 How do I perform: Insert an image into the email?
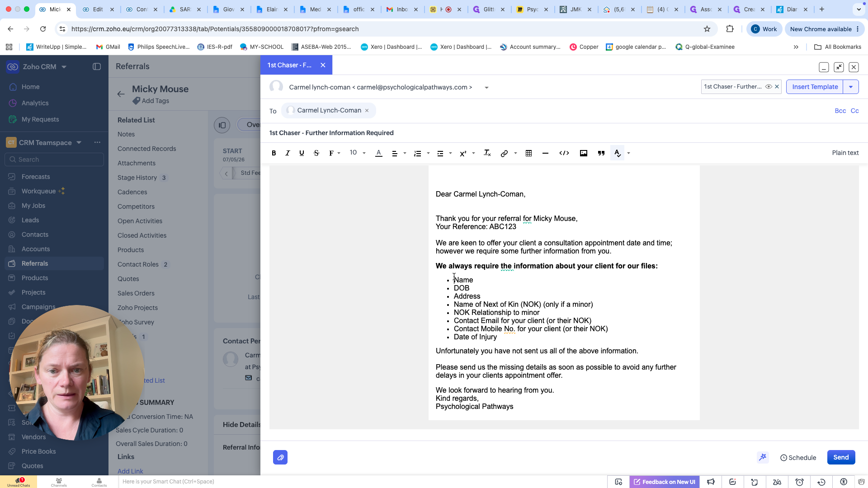coord(584,153)
